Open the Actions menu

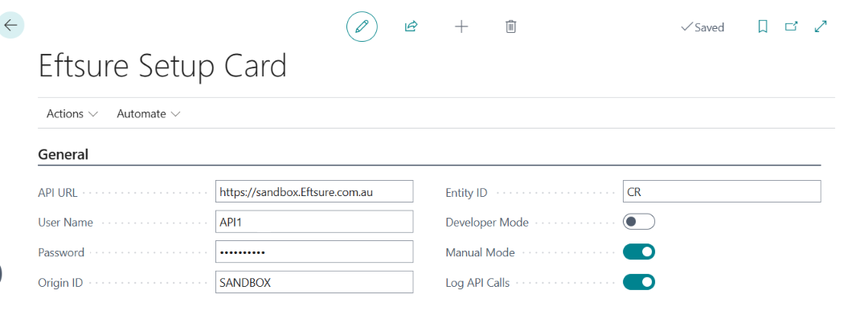[x=72, y=113]
